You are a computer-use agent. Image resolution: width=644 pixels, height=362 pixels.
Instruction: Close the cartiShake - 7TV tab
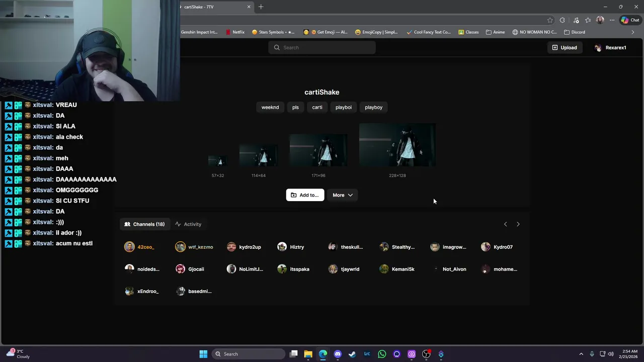pos(249,7)
